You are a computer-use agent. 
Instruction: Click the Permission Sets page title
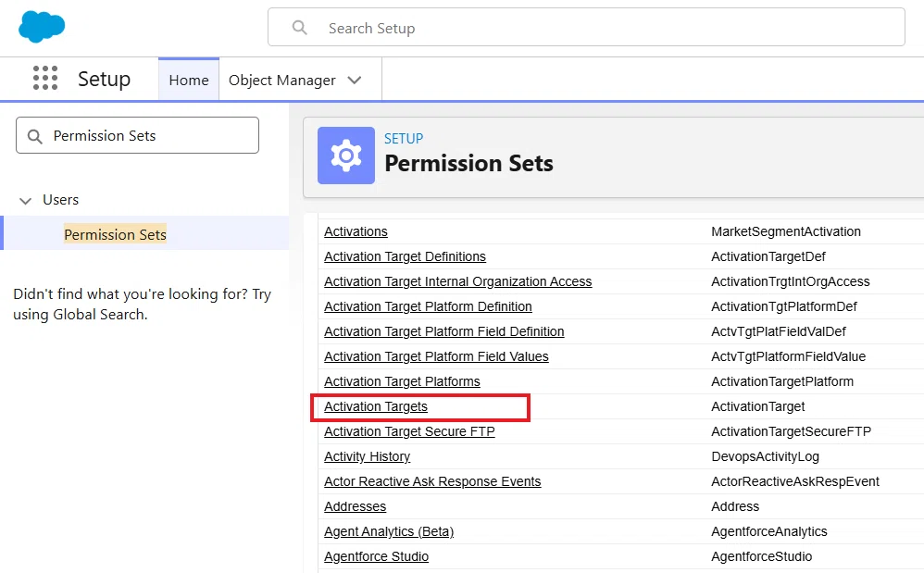tap(468, 163)
